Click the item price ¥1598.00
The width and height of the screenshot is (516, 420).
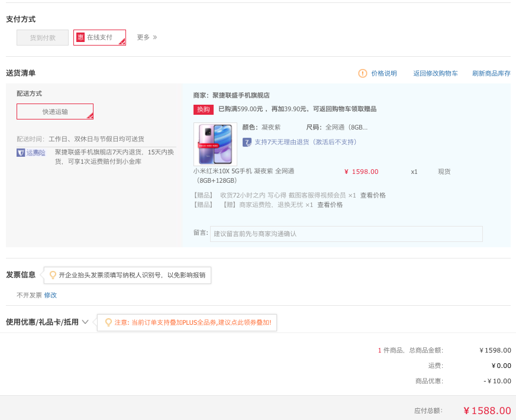(x=361, y=172)
